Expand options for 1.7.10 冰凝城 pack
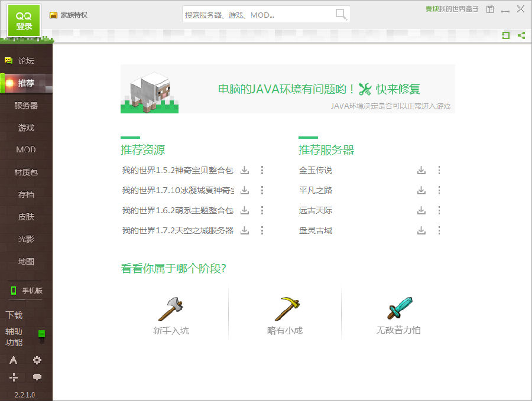The width and height of the screenshot is (532, 401). tap(262, 190)
